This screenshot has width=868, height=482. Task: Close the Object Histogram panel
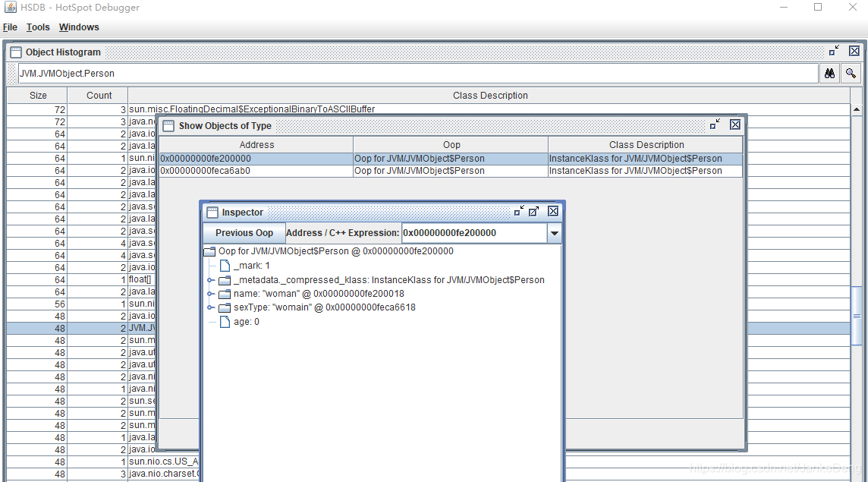[854, 51]
